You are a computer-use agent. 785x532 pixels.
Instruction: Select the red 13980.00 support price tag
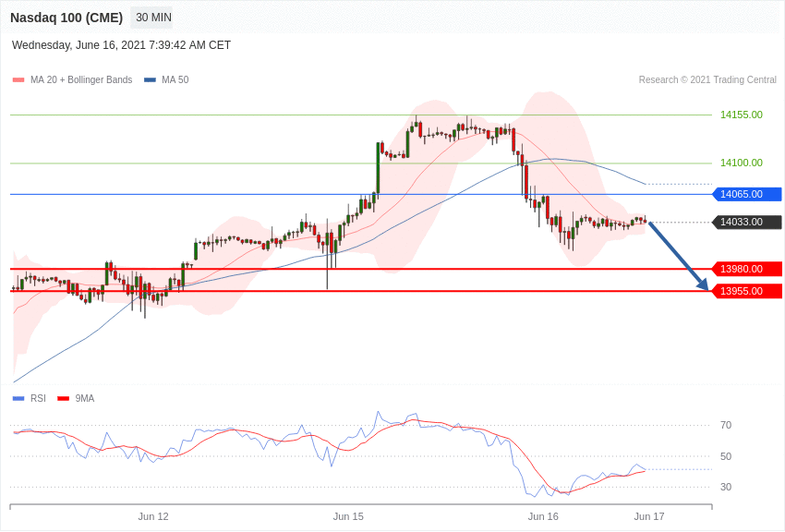coord(747,270)
